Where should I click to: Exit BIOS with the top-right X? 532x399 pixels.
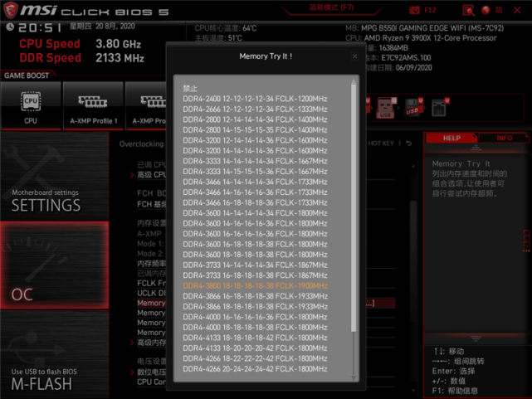click(x=517, y=10)
